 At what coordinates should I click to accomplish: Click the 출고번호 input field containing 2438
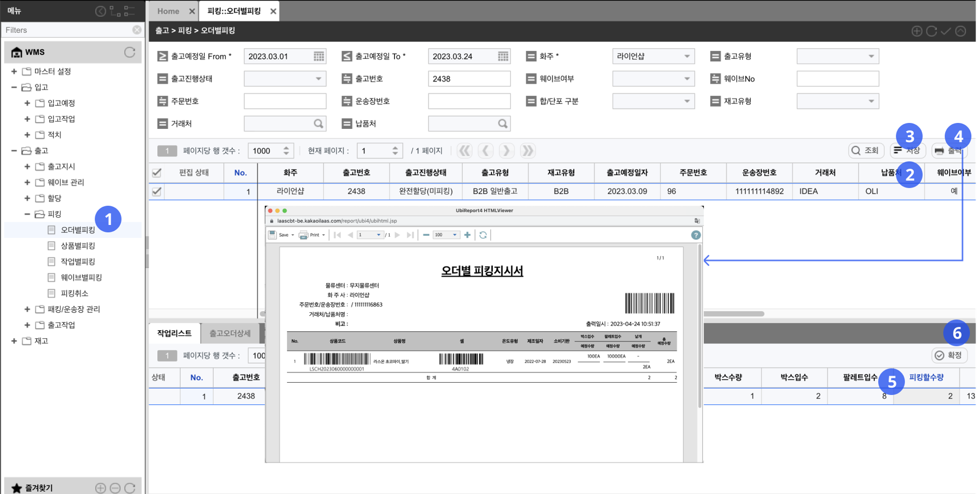coord(468,79)
